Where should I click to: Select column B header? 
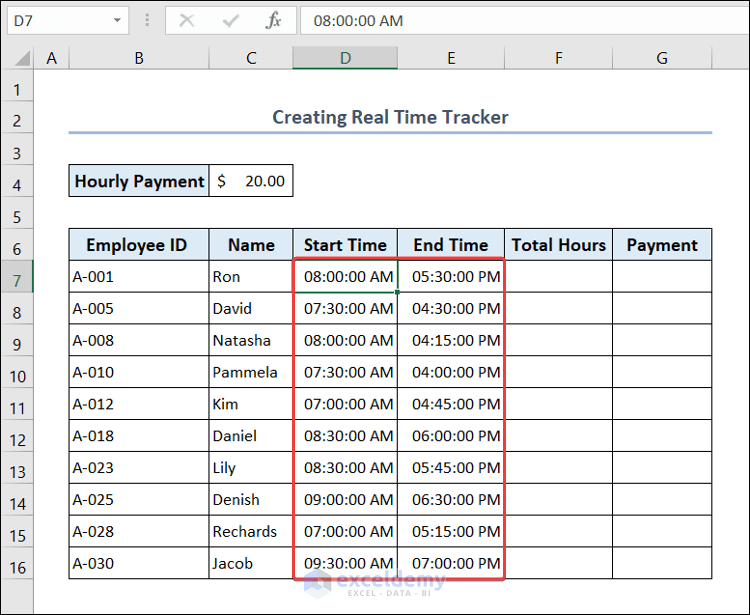tap(139, 58)
